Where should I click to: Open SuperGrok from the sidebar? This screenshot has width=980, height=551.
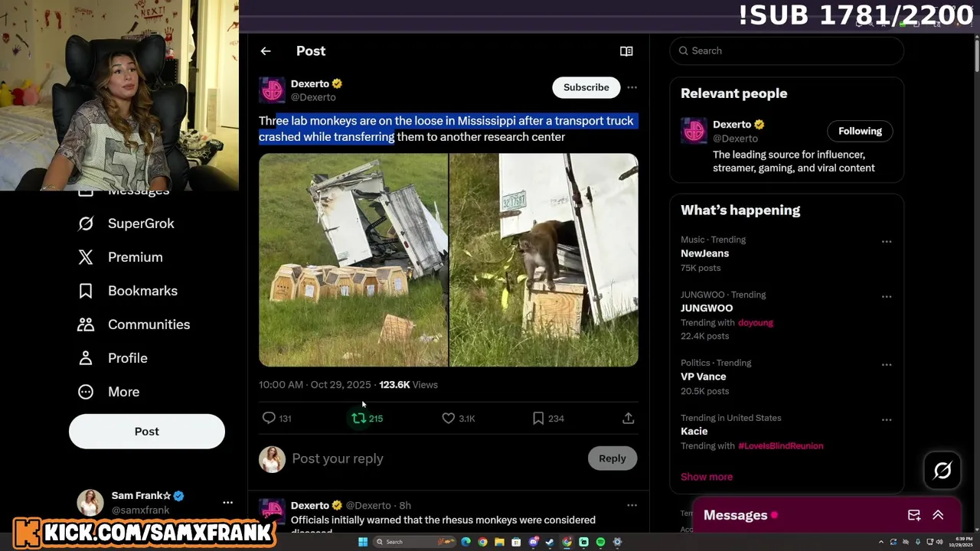[x=126, y=223]
